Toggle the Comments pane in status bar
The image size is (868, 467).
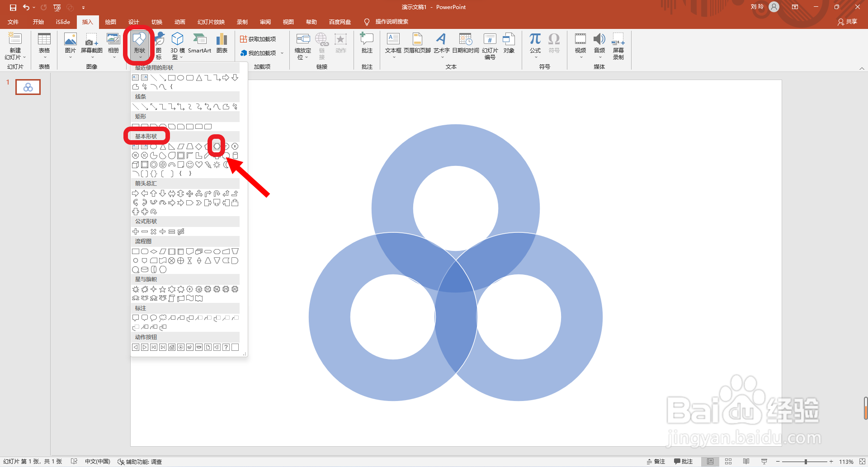click(683, 462)
